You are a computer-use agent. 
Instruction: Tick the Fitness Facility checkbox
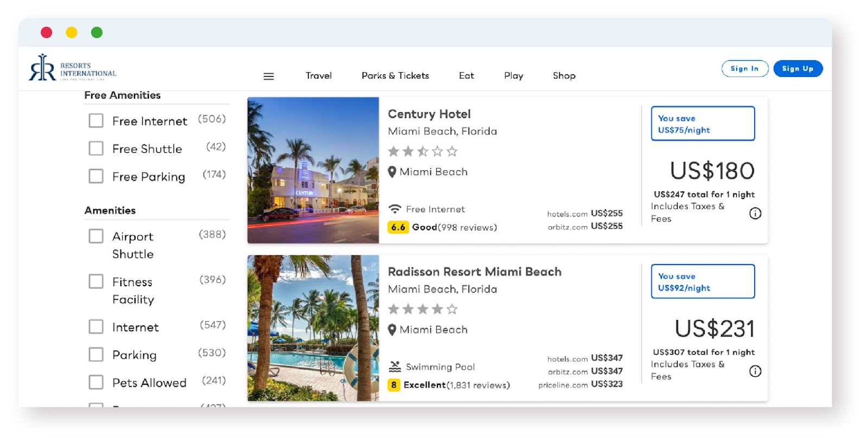point(96,281)
